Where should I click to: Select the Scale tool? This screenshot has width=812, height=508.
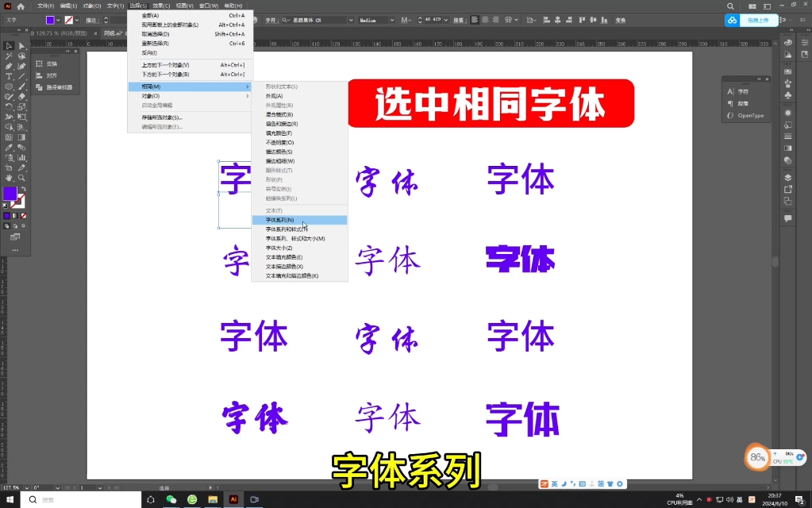(x=21, y=106)
